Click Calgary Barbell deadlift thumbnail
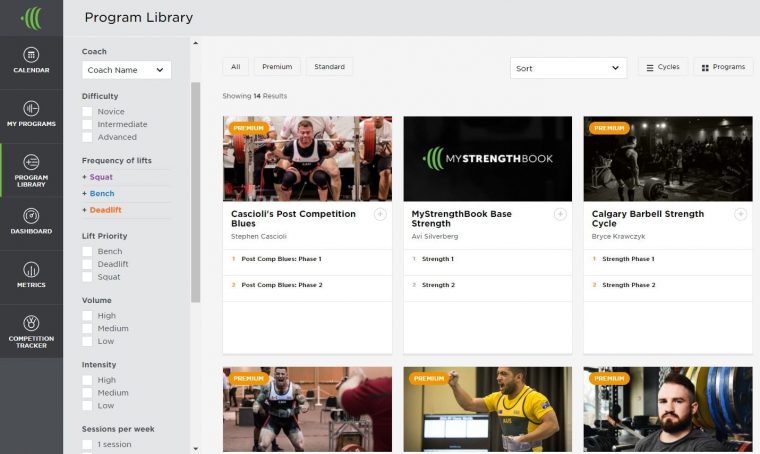760x454 pixels. coord(668,158)
